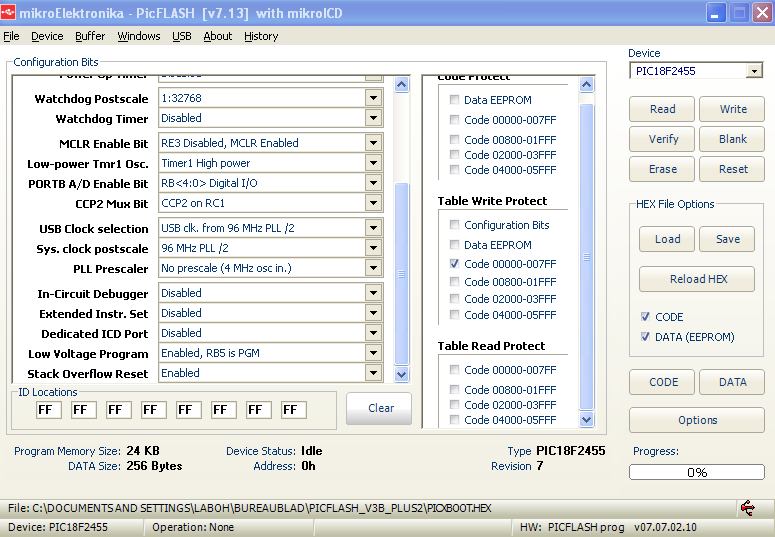The width and height of the screenshot is (775, 537).
Task: Click the USB connection status icon
Action: 747,508
